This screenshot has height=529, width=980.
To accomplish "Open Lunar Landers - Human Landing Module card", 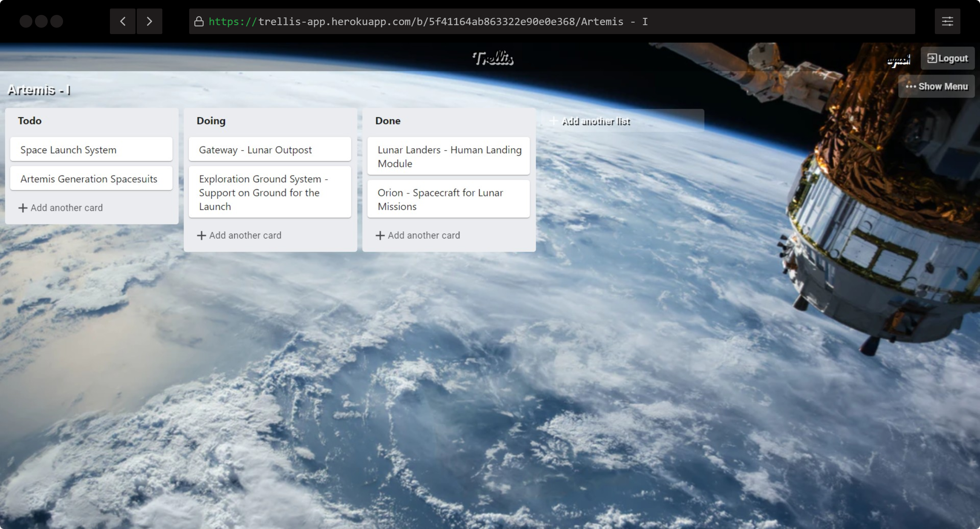I will click(x=448, y=156).
